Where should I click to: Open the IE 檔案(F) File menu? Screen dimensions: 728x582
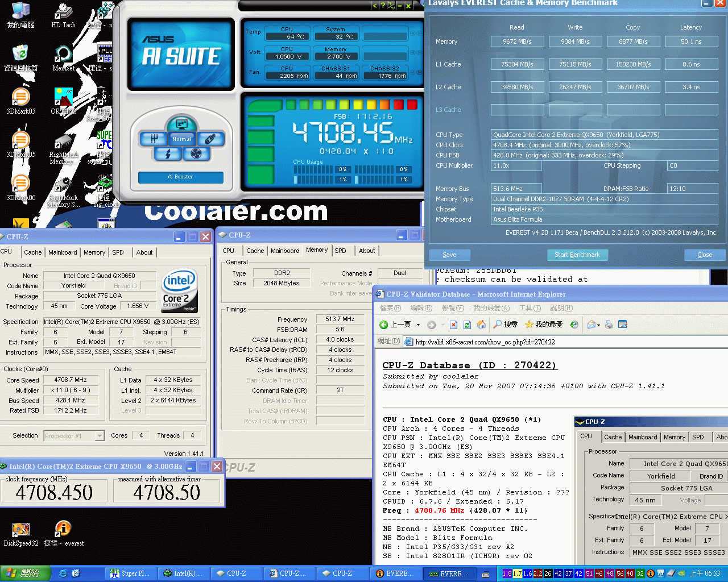390,308
